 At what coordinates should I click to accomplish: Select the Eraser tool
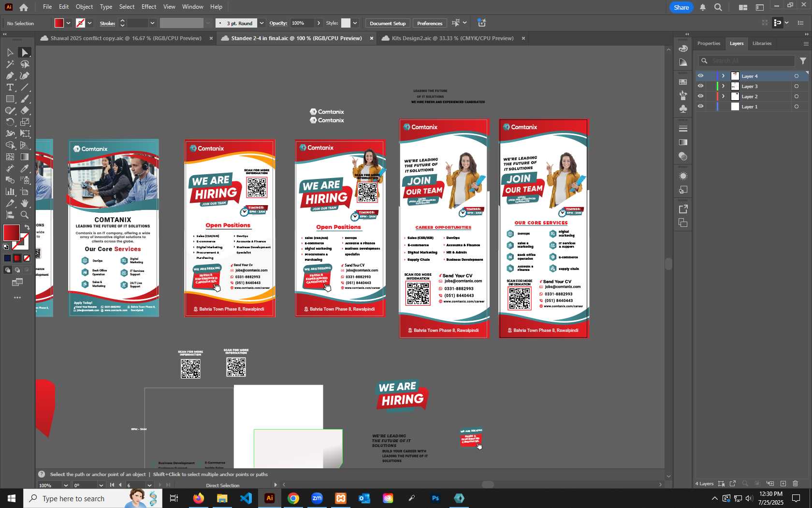point(25,110)
